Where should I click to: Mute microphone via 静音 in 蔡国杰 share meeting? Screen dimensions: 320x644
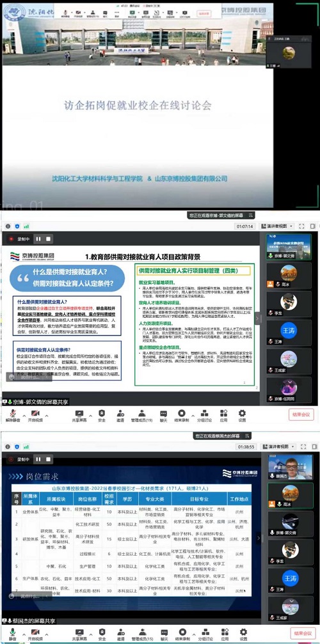pyautogui.click(x=12, y=634)
